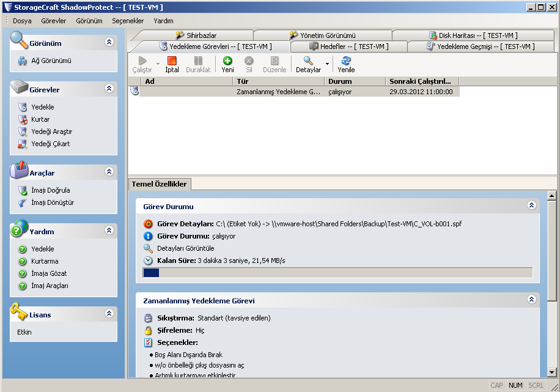Open the Dosya menu
Image resolution: width=560 pixels, height=392 pixels.
22,21
